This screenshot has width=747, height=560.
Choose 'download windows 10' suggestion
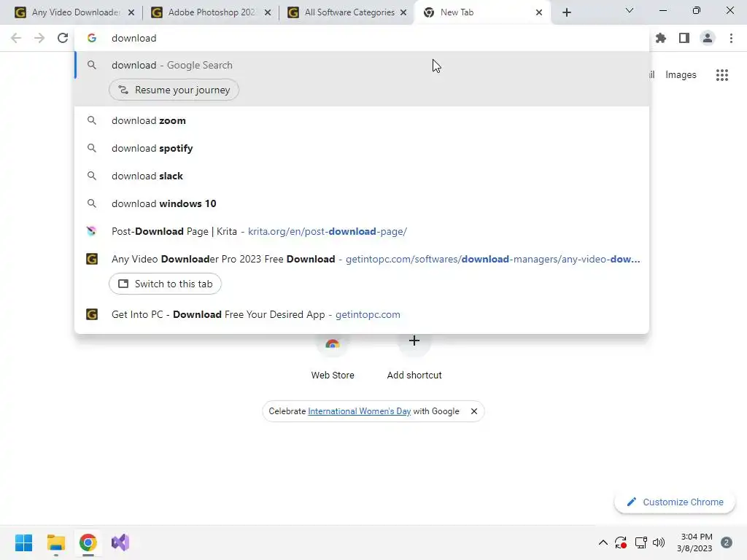(x=362, y=203)
